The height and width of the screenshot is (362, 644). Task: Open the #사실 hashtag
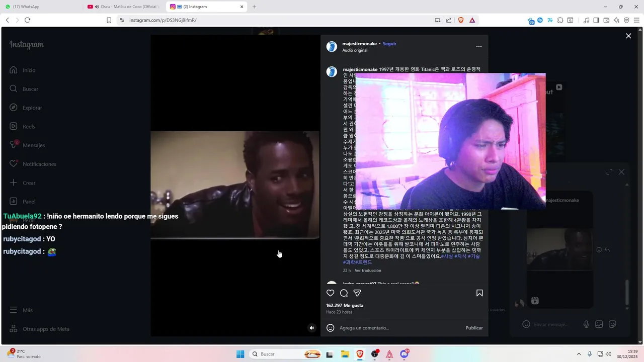(447, 256)
